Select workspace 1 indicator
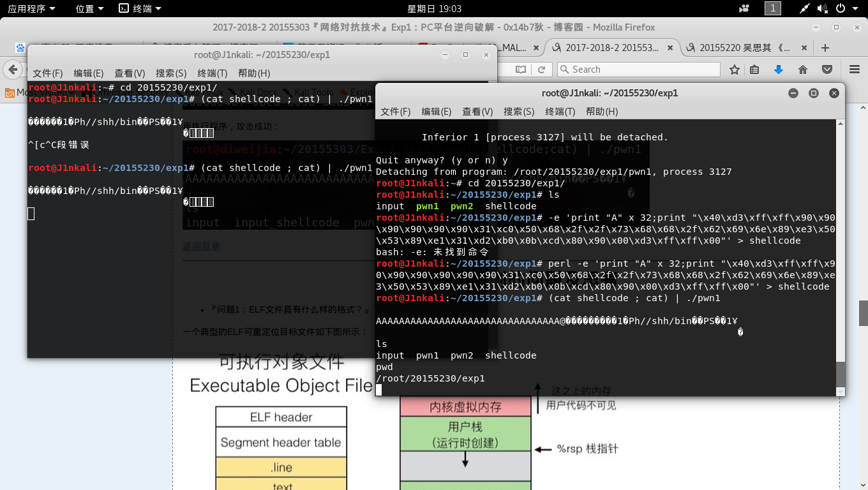Image resolution: width=868 pixels, height=490 pixels. [x=773, y=8]
